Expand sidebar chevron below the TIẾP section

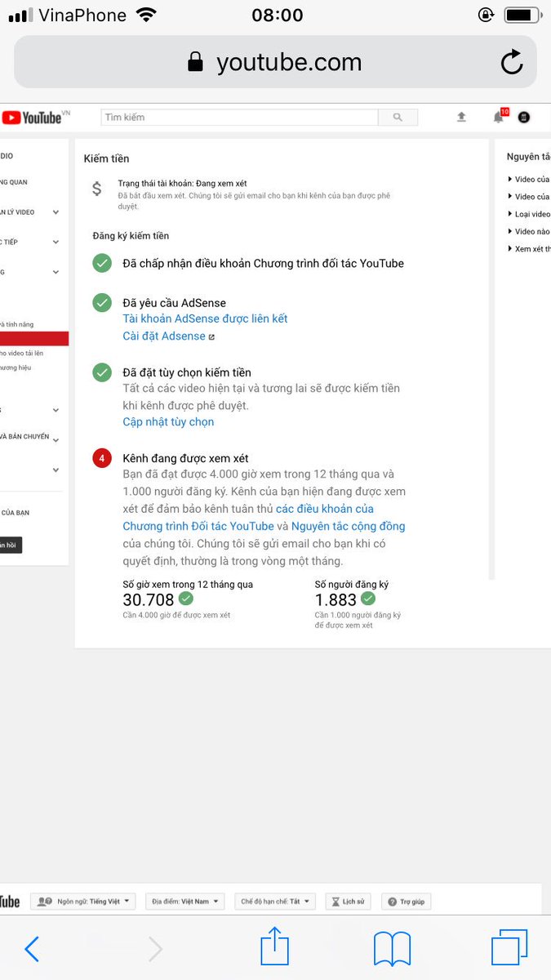click(x=56, y=272)
